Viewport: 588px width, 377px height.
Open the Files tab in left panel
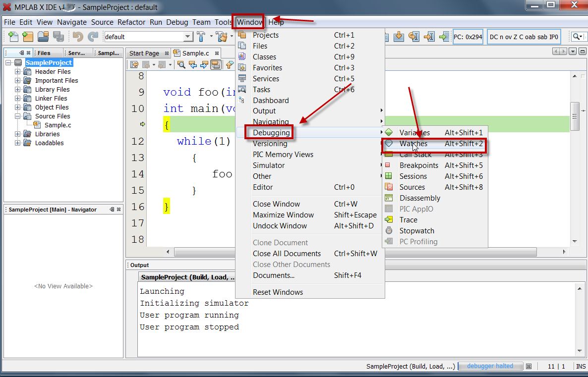(44, 53)
